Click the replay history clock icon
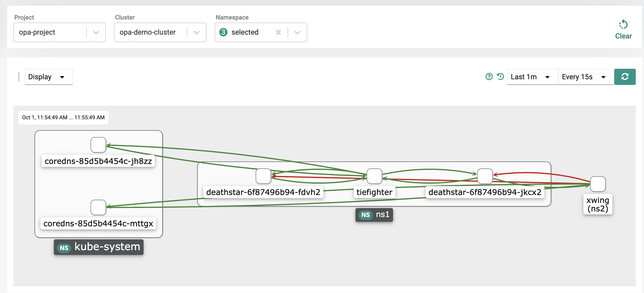Viewport: 644px width, 293px height. 500,76
